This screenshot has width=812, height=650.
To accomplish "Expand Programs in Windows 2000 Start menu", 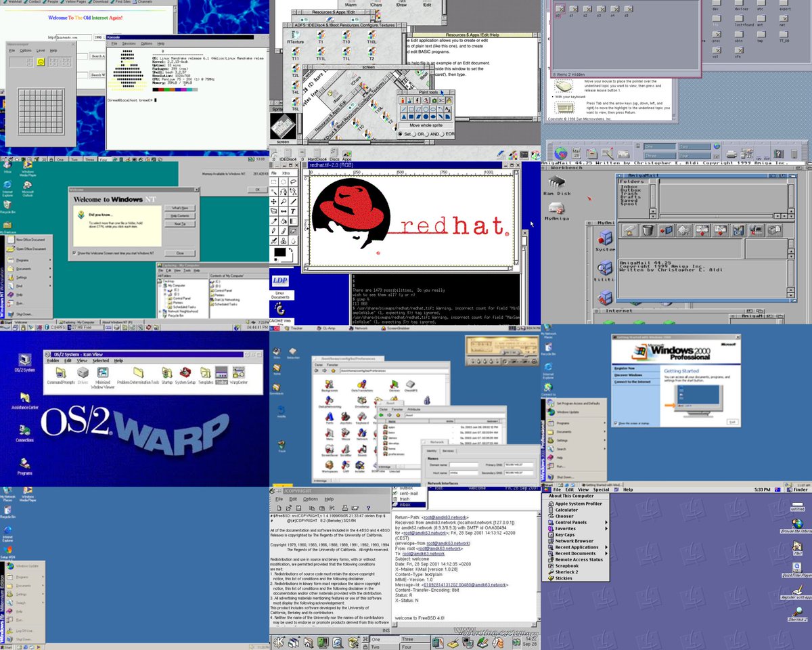I will tap(577, 423).
